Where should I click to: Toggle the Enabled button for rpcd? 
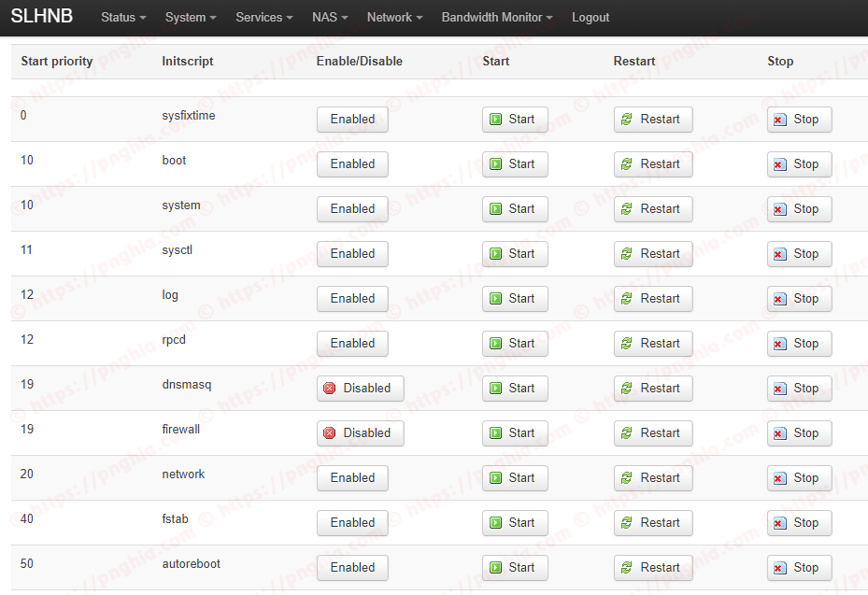[x=352, y=344]
